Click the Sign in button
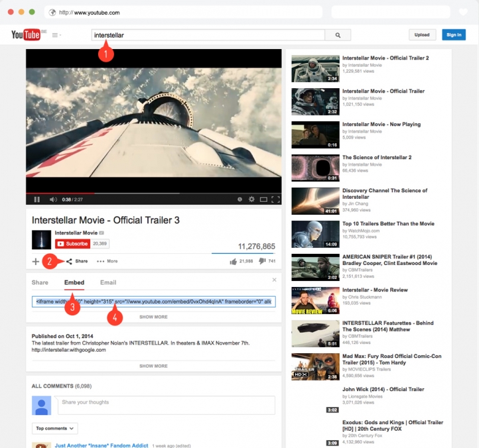 pyautogui.click(x=454, y=34)
